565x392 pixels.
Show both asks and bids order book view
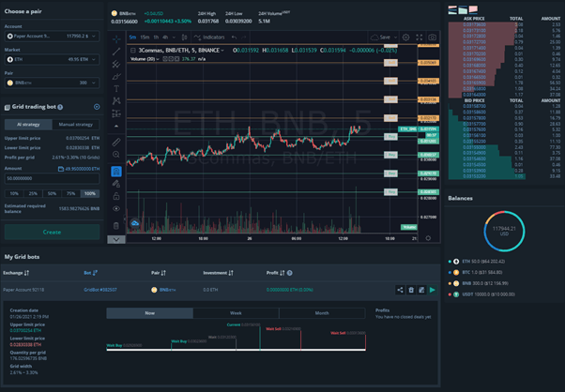(x=452, y=10)
